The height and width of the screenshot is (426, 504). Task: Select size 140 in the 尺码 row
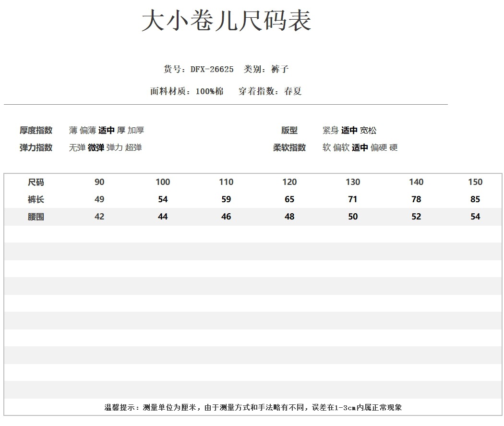tap(416, 182)
